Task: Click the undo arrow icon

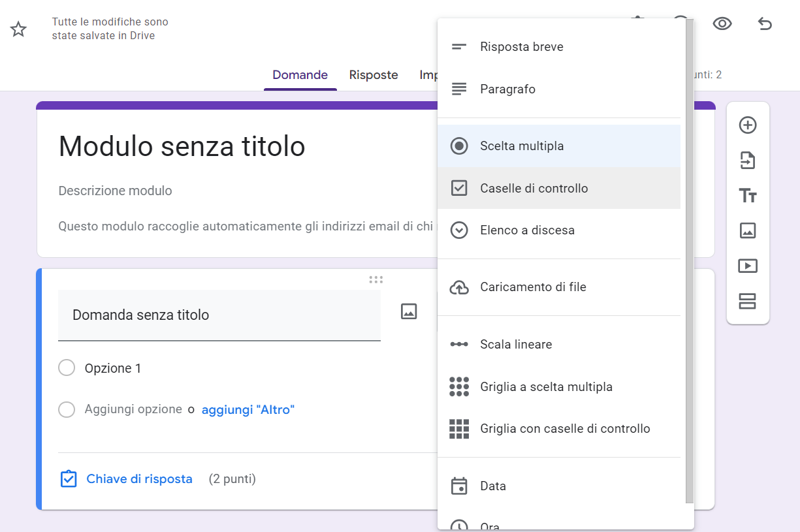Action: pyautogui.click(x=765, y=24)
